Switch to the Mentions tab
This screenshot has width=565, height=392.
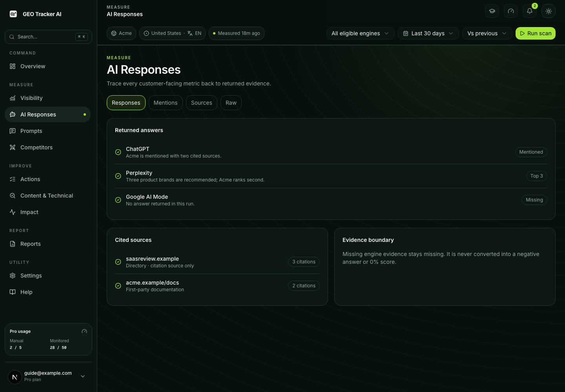166,103
